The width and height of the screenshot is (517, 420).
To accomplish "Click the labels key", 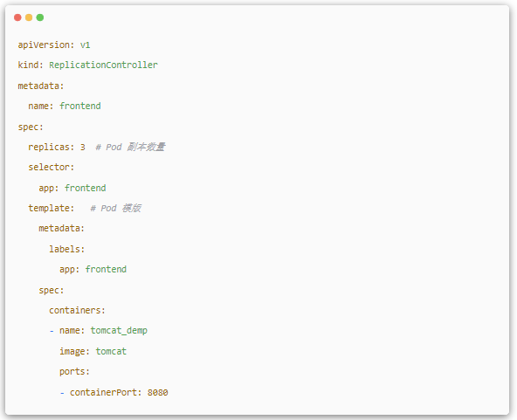I will tap(67, 249).
